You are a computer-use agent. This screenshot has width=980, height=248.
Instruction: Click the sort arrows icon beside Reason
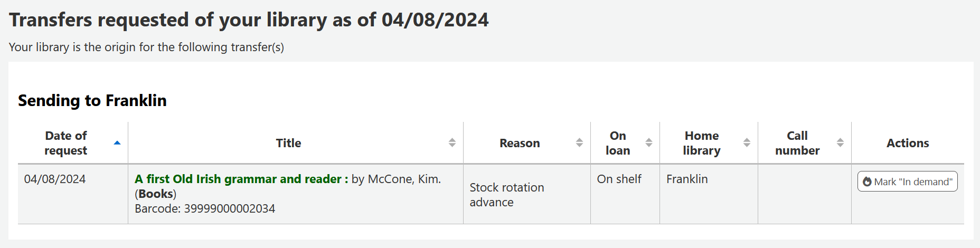(x=579, y=143)
